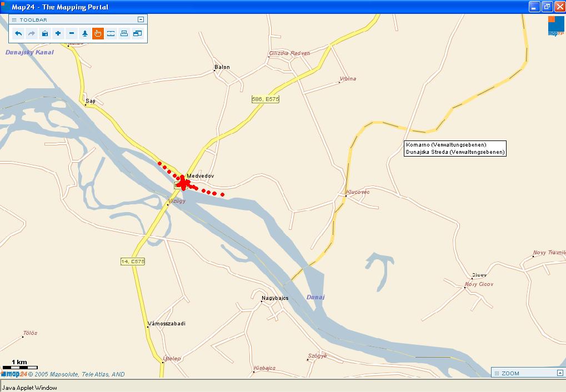The width and height of the screenshot is (566, 392).
Task: Click the Vrbina label
Action: pyautogui.click(x=348, y=79)
